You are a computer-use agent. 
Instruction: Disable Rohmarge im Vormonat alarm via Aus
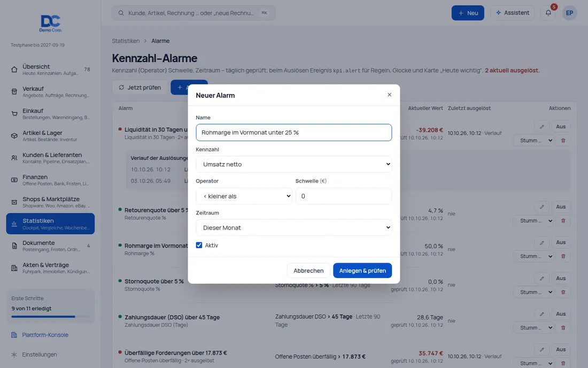[561, 243]
